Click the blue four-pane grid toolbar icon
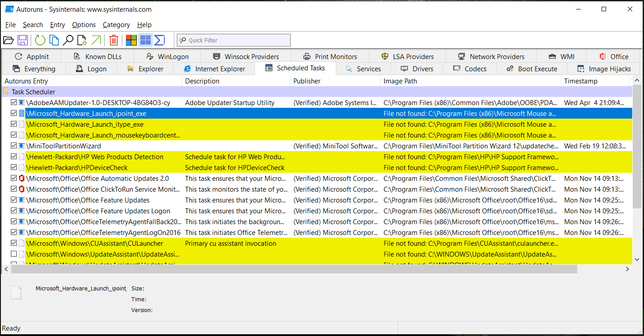Image resolution: width=644 pixels, height=336 pixels. (145, 40)
